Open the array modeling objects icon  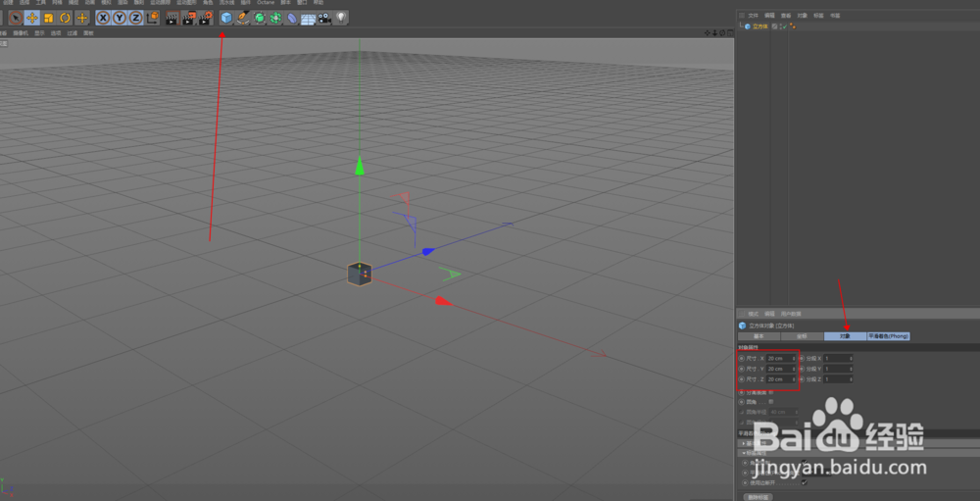click(275, 19)
